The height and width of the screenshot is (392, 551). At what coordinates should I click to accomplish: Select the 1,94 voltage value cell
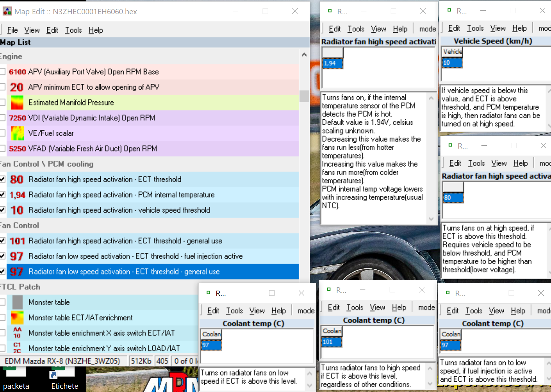pyautogui.click(x=332, y=63)
